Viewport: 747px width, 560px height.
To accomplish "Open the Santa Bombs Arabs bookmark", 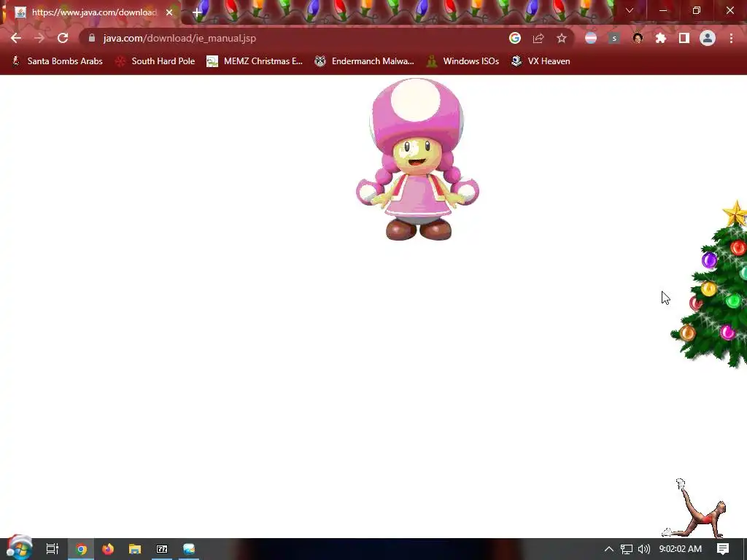I will (x=57, y=61).
